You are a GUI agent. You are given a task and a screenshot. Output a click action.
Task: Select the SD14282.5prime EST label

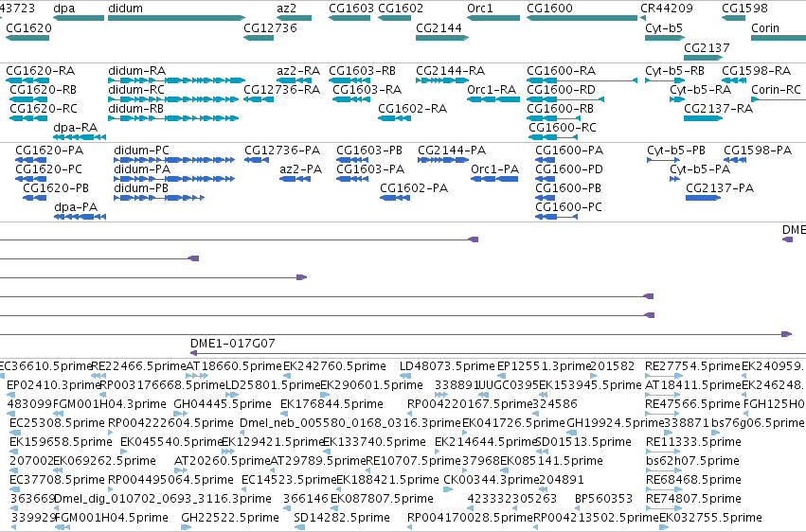[x=342, y=517]
